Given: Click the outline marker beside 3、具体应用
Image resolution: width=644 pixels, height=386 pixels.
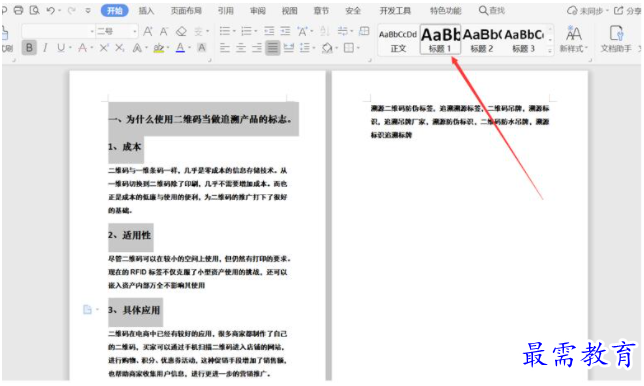Looking at the screenshot, I should coord(87,310).
